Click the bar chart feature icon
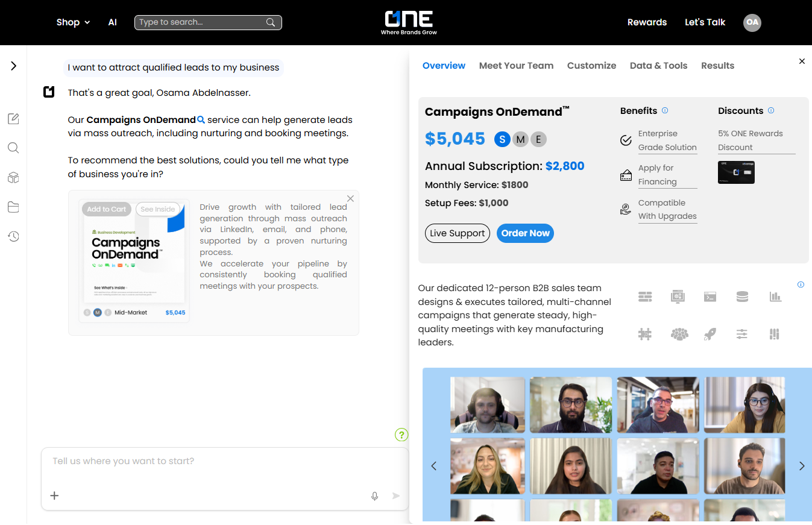Screen dimensions: 812x525 click(775, 297)
